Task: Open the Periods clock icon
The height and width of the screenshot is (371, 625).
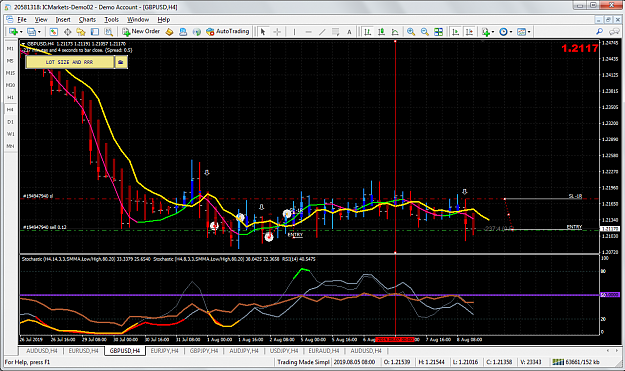Action: click(x=503, y=31)
